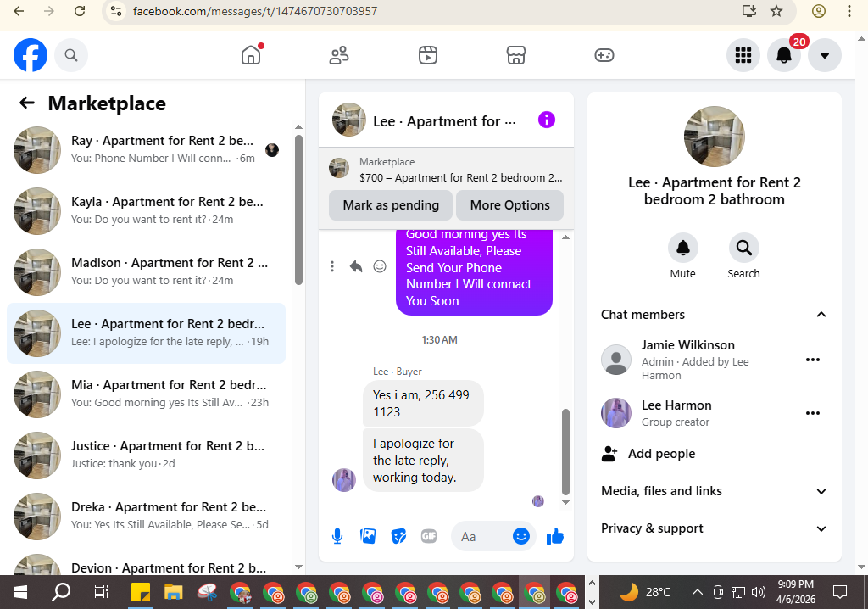Go back using Marketplace back arrow
The width and height of the screenshot is (868, 609).
(27, 103)
